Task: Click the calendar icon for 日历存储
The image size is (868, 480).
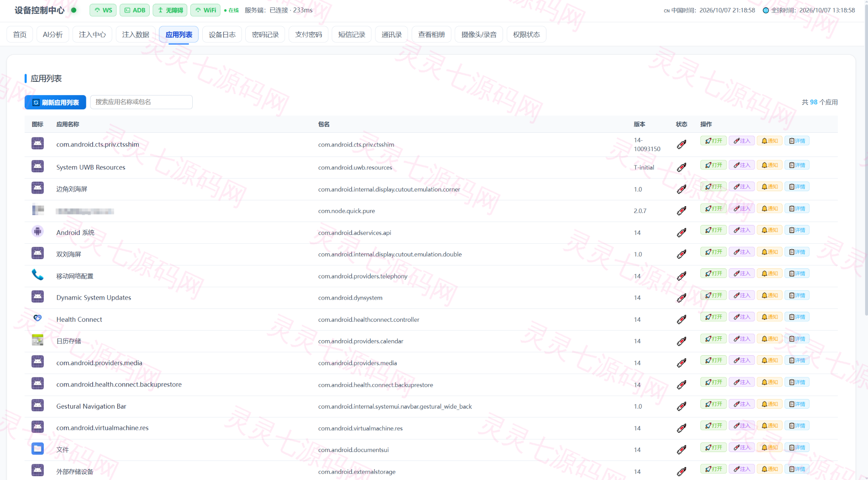Action: point(38,340)
